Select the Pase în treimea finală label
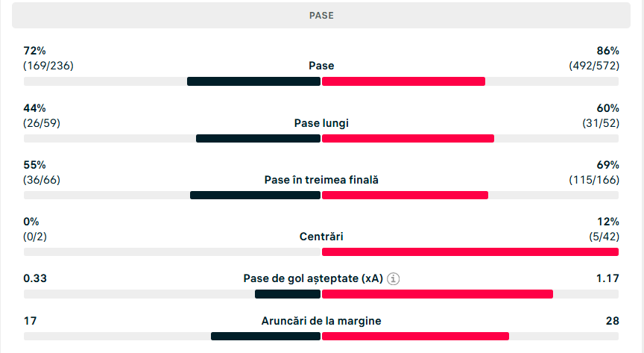Screen dimensions: 644x353 pyautogui.click(x=321, y=180)
